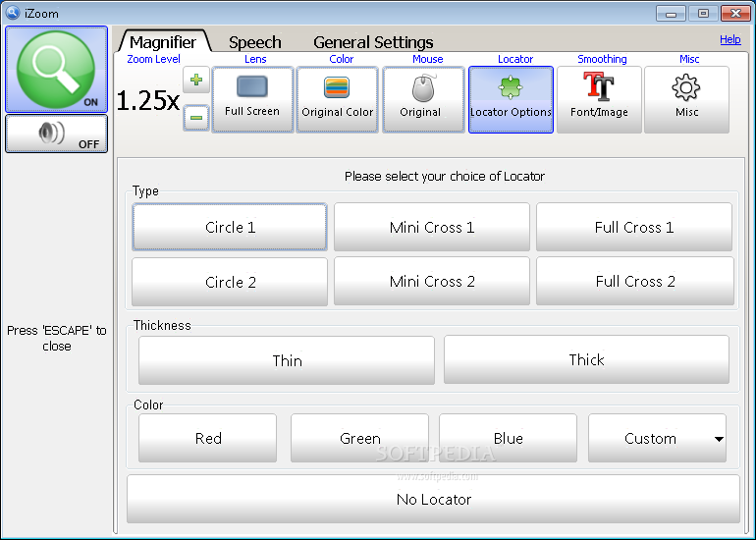756x540 pixels.
Task: Select Mini Cross 1 locator
Action: (432, 227)
